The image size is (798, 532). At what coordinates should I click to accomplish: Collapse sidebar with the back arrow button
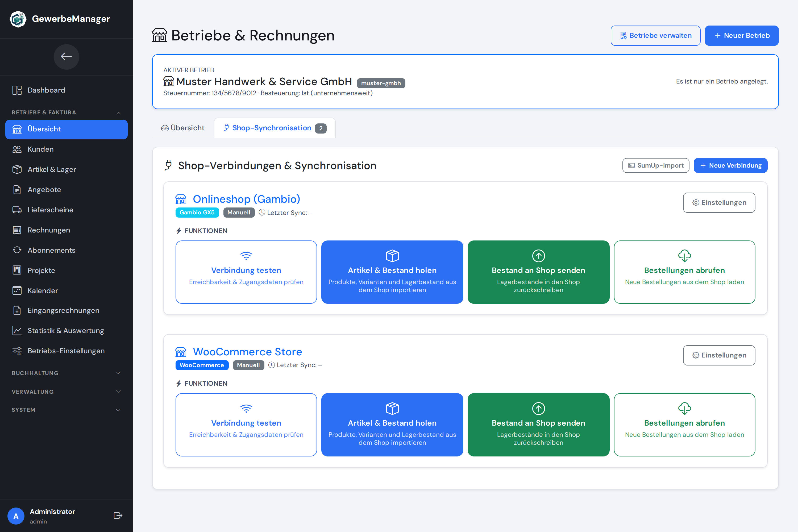tap(66, 57)
